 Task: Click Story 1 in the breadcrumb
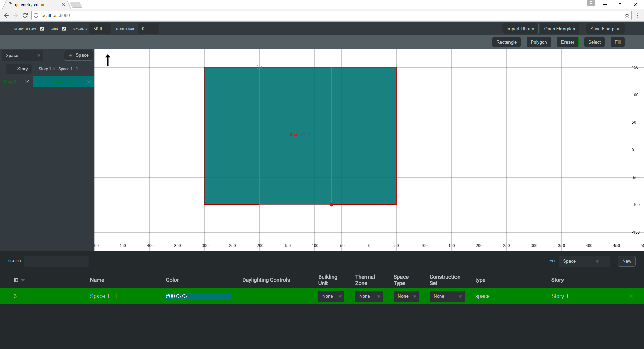point(44,69)
